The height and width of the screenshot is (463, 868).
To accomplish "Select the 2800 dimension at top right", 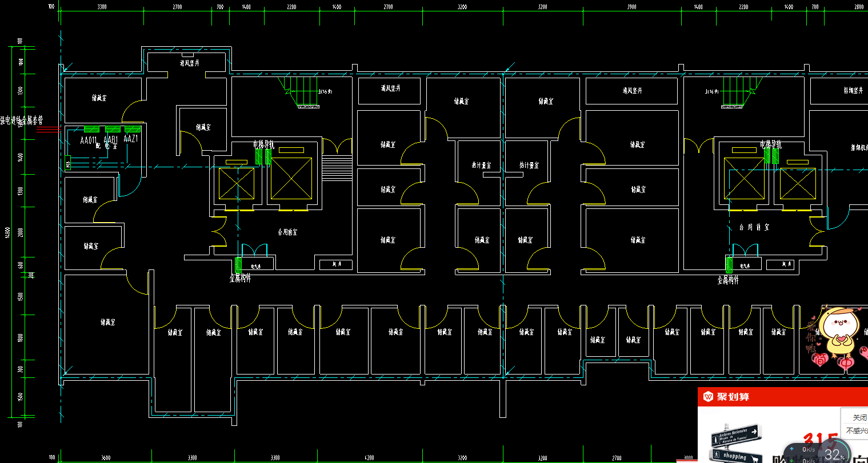I will tap(859, 7).
